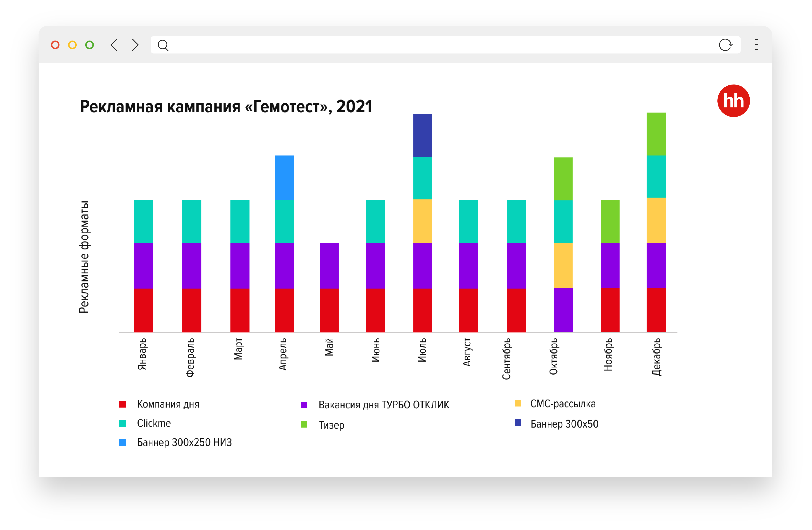This screenshot has height=530, width=812.
Task: Click the purple Вакансия дня legend swatch
Action: [304, 405]
